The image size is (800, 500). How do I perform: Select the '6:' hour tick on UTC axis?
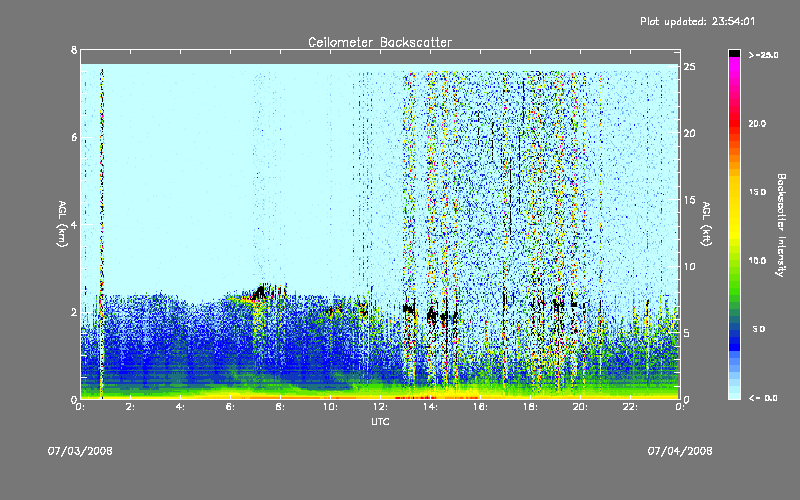(x=231, y=407)
